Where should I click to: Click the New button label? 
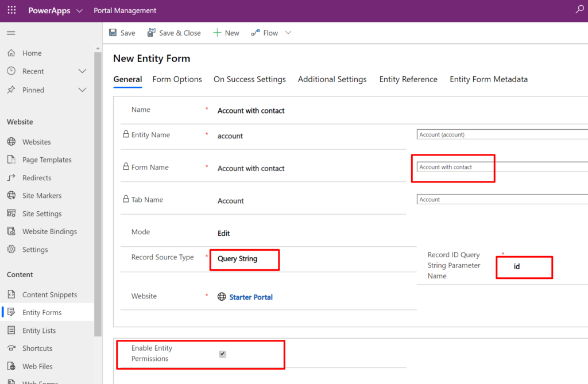tap(232, 33)
